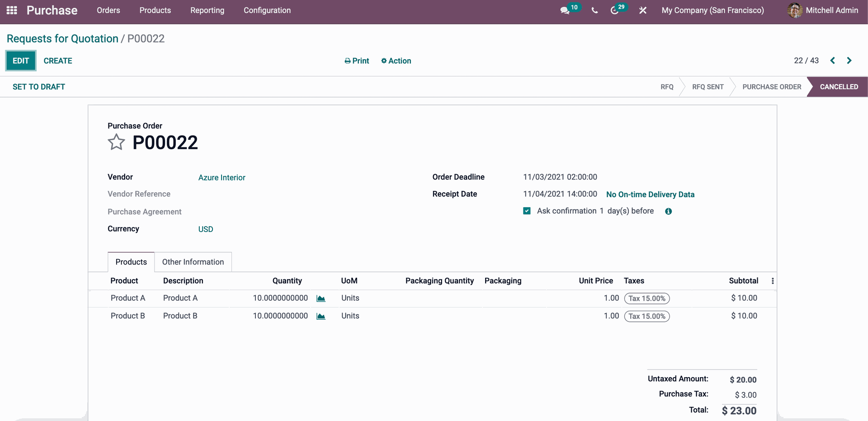Click the info icon beside day(s) before
Image resolution: width=868 pixels, height=421 pixels.
668,211
